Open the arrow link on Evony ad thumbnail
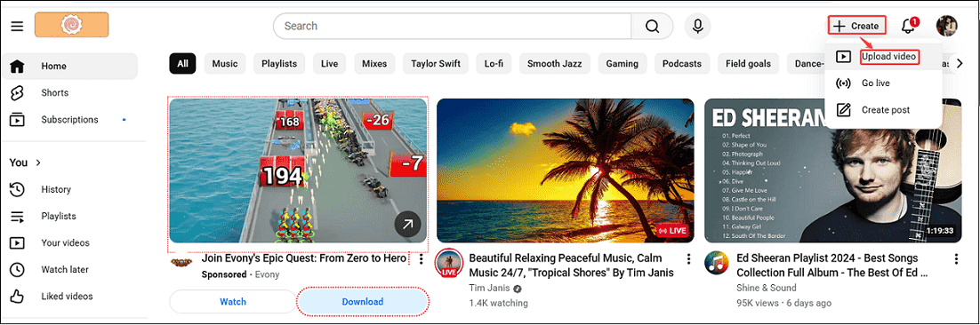Image resolution: width=980 pixels, height=325 pixels. 407,226
